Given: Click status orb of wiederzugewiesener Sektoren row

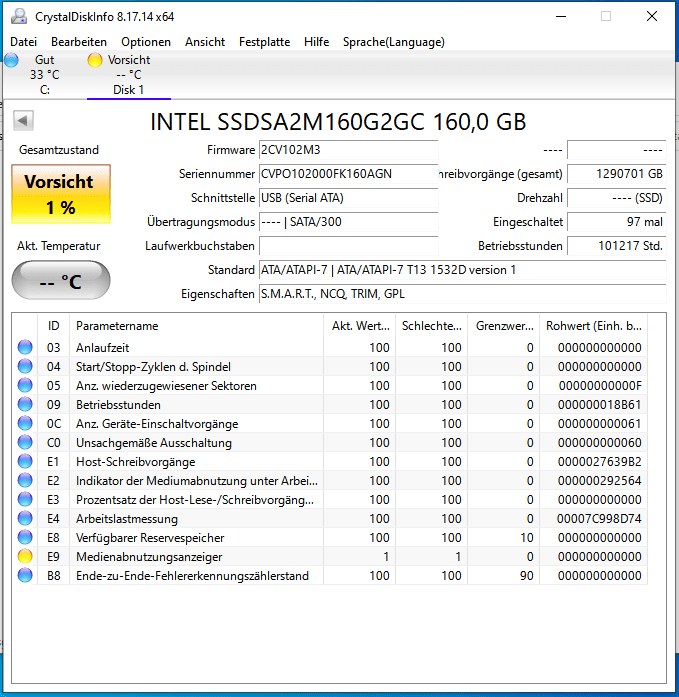Looking at the screenshot, I should (x=25, y=385).
